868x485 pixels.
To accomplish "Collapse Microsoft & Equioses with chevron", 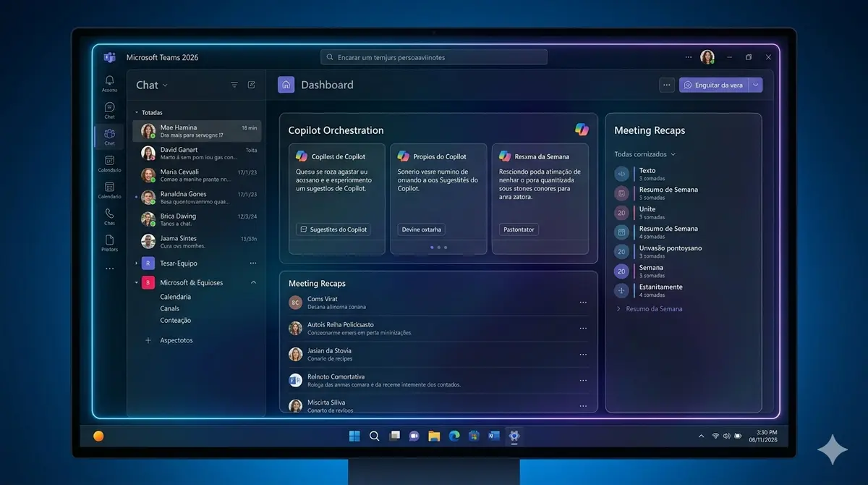I will click(253, 282).
